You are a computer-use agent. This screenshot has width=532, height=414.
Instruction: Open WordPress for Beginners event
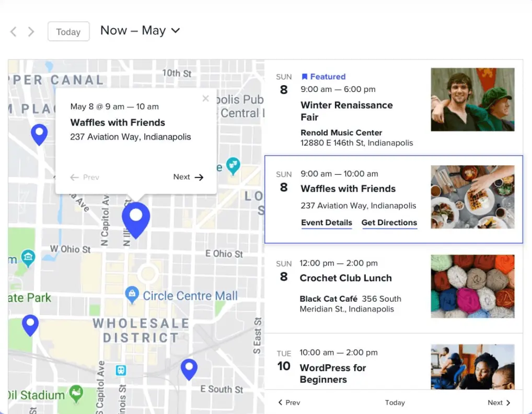[x=333, y=374]
